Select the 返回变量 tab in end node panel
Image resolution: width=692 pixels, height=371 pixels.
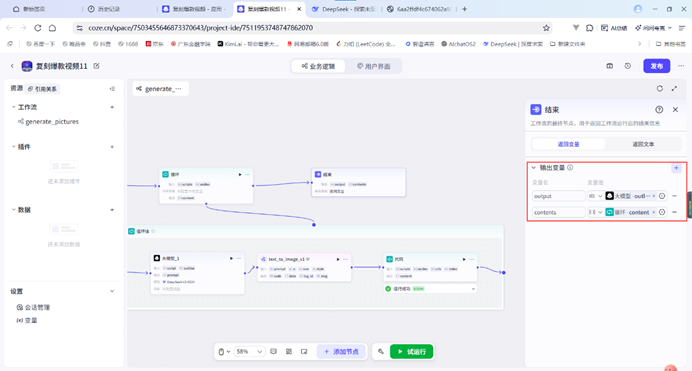click(x=568, y=144)
